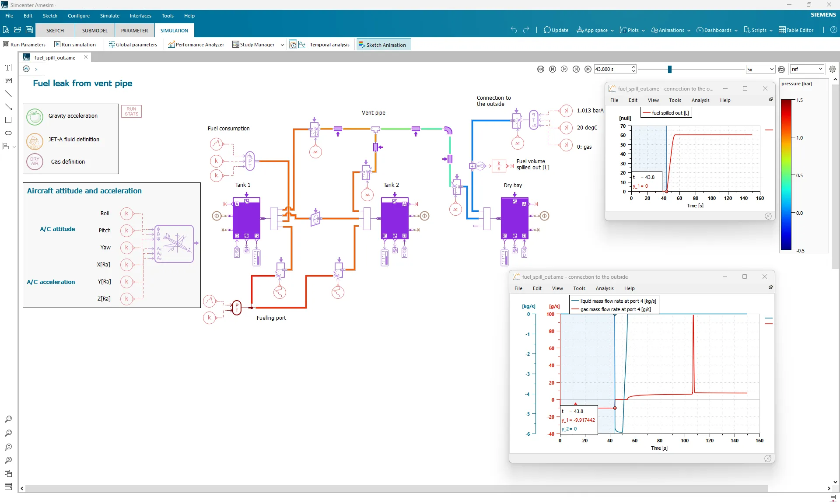The height and width of the screenshot is (504, 840).
Task: Play the sketch animation
Action: (564, 69)
